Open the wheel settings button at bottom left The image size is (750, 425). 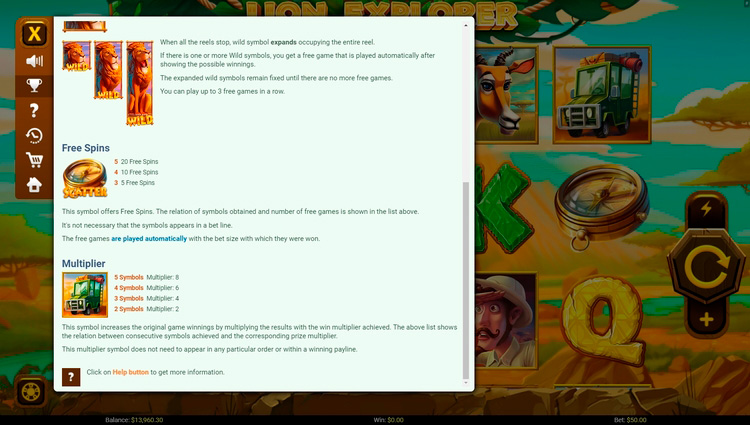tap(32, 391)
